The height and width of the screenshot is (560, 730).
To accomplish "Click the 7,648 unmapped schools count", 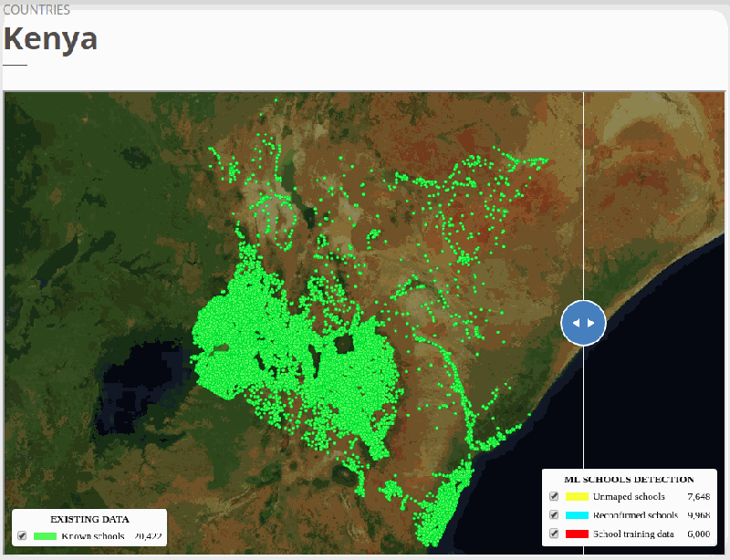I will [699, 495].
